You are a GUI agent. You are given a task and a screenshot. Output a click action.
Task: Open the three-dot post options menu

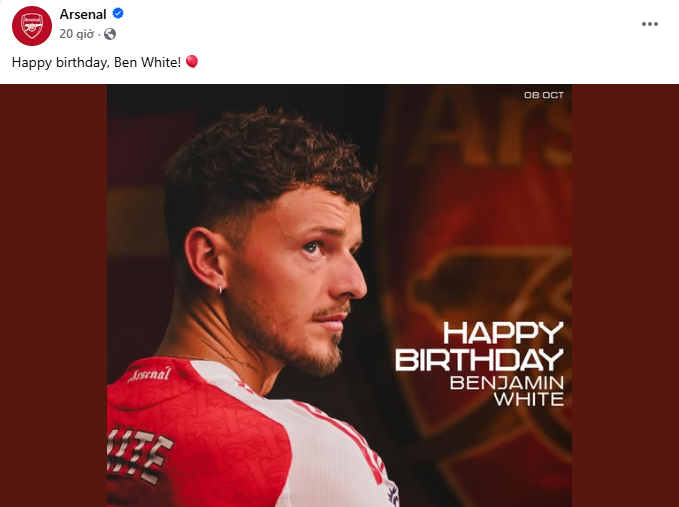(648, 22)
